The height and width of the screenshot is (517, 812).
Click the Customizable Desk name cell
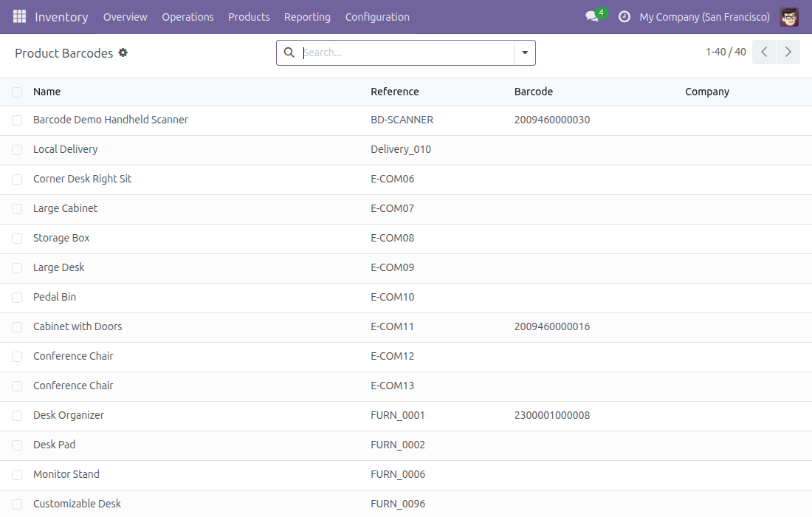(x=77, y=504)
